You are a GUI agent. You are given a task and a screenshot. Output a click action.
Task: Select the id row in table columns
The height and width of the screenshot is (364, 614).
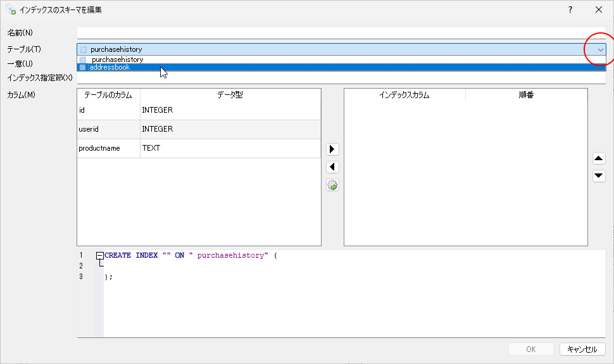[x=108, y=110]
